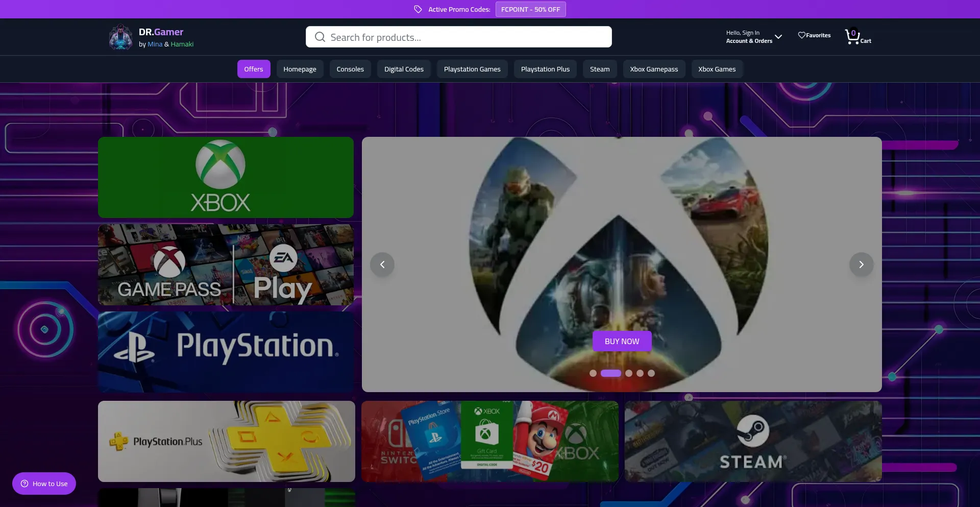Click the How to Use button
980x507 pixels.
[44, 484]
